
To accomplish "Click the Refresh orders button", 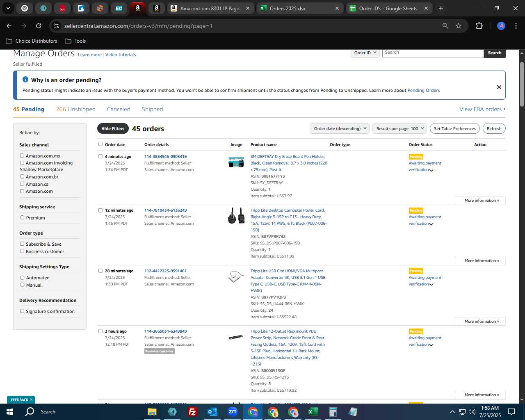I will coord(494,128).
